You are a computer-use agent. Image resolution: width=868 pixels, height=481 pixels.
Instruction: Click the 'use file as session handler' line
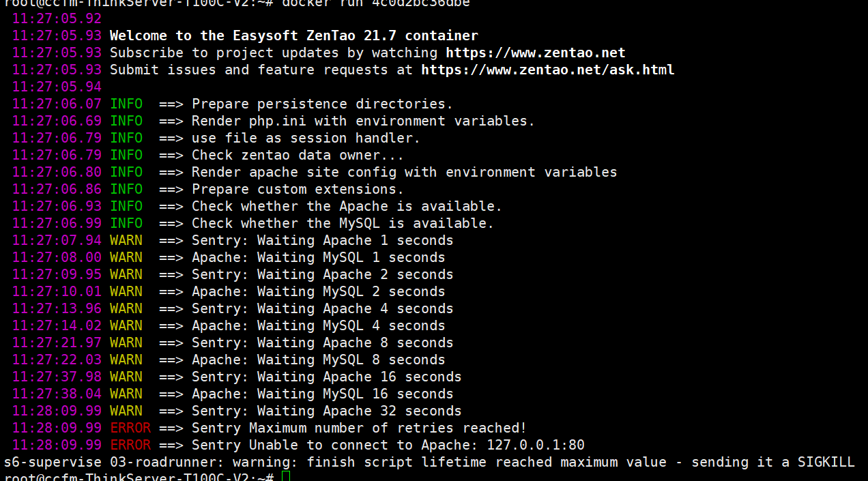(x=306, y=138)
